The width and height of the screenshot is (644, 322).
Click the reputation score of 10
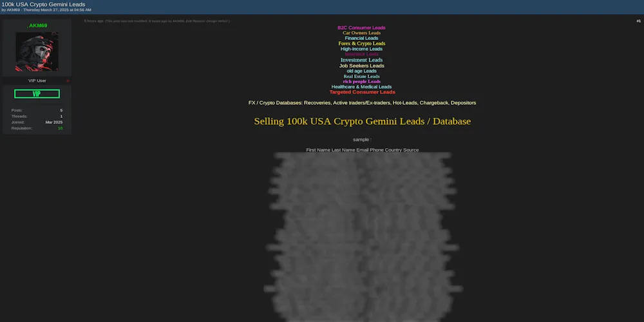point(61,128)
